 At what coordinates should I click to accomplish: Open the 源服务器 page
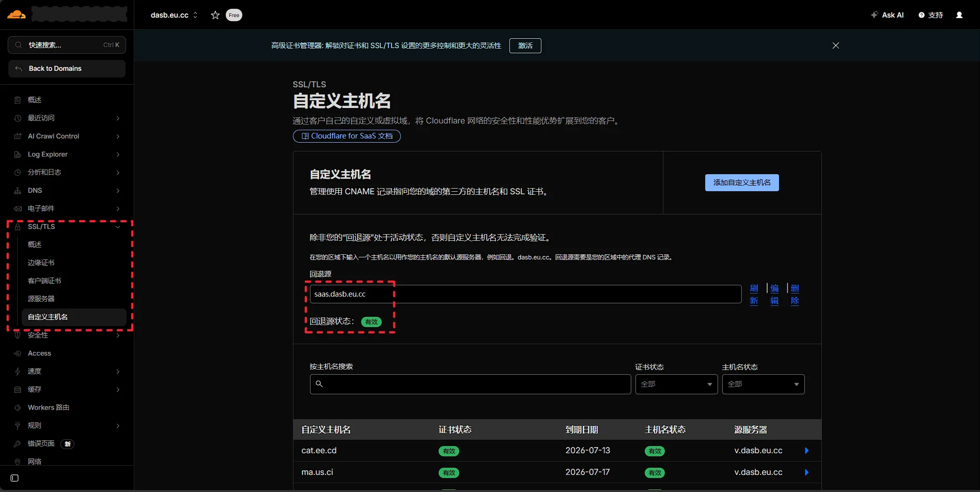coord(41,299)
